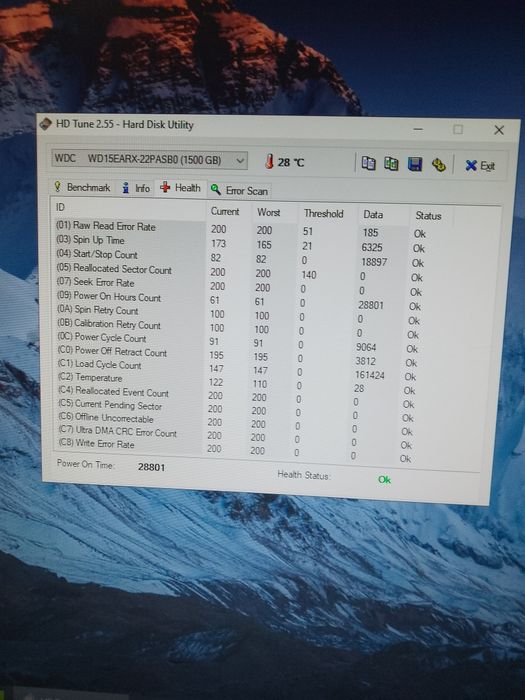This screenshot has height=700, width=525.
Task: Switch to the Benchmark tab
Action: (83, 187)
